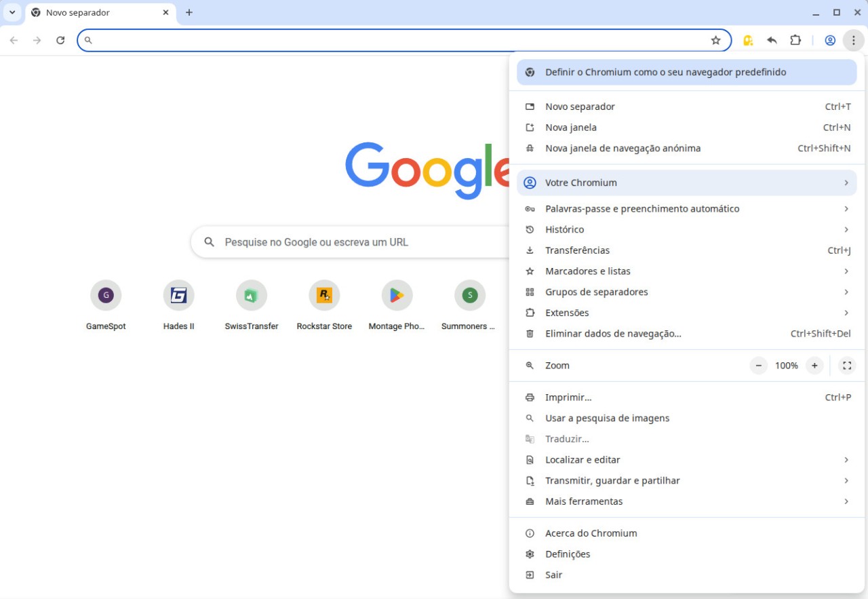Click the page reload icon
The height and width of the screenshot is (599, 868).
coord(60,40)
